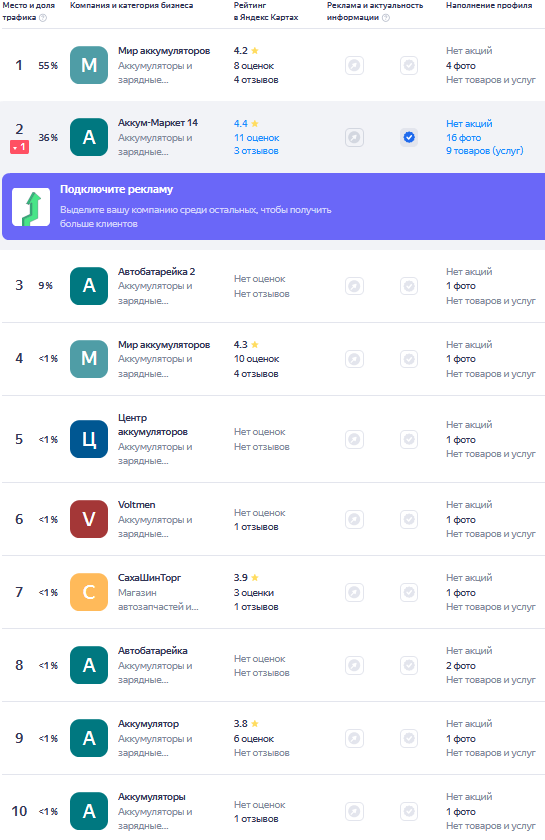Click the advertising icon in the Voltmen row
Image resolution: width=545 pixels, height=840 pixels.
(x=354, y=519)
